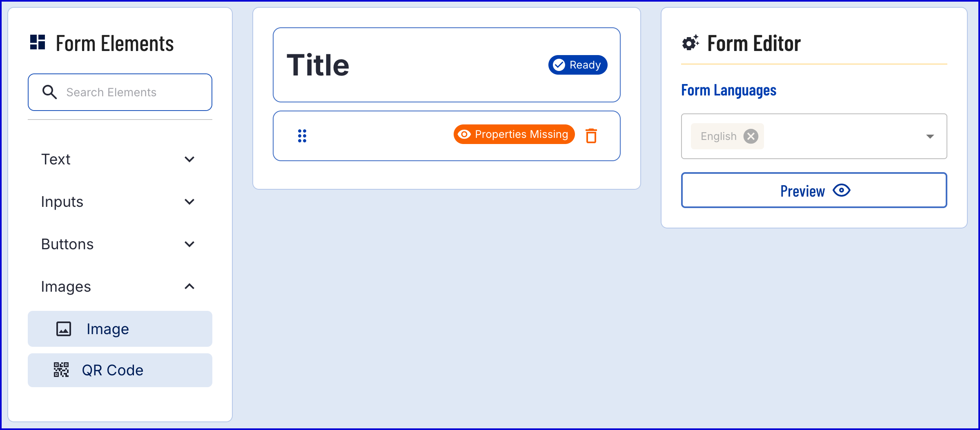
Task: Expand the Inputs section chevron
Action: 189,202
